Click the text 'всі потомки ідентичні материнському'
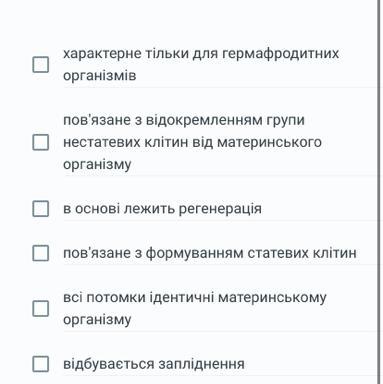 [195, 297]
